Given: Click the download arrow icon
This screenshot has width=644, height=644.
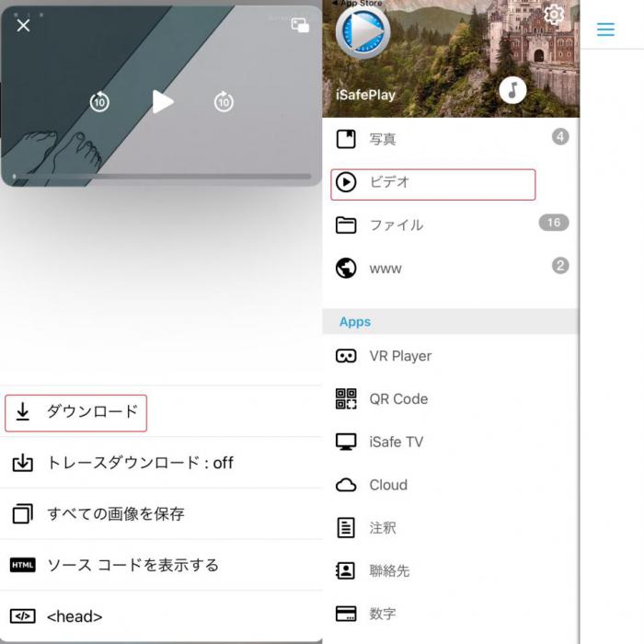Looking at the screenshot, I should click(x=23, y=412).
